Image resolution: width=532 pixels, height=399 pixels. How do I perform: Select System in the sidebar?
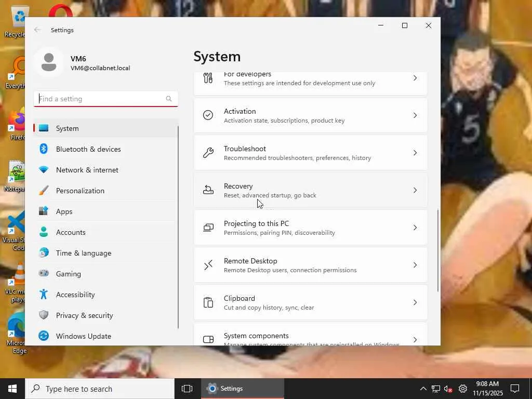pyautogui.click(x=105, y=128)
